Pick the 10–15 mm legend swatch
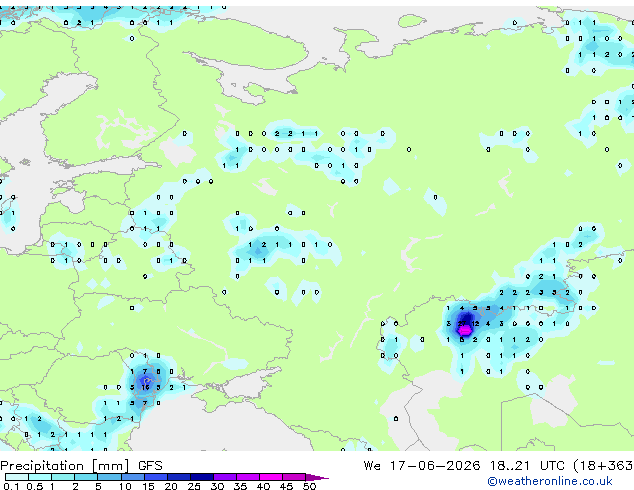Viewport: 634px width, 490px height. [132, 477]
